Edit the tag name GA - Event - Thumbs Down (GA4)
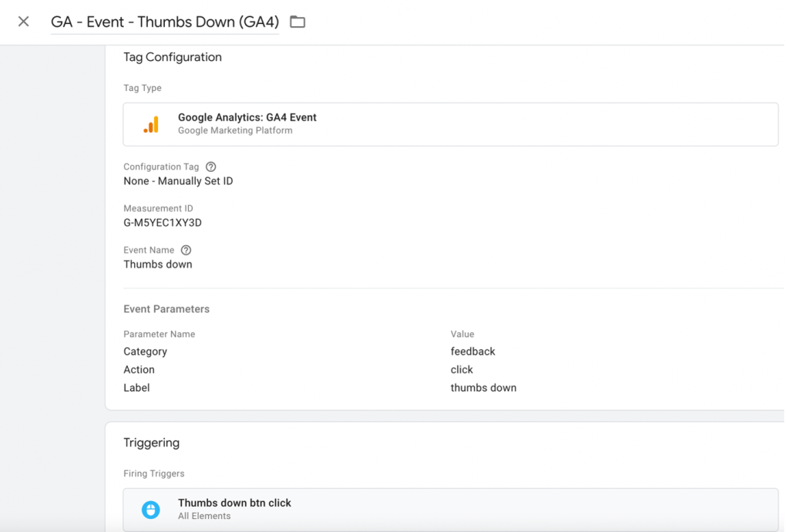 pos(165,22)
